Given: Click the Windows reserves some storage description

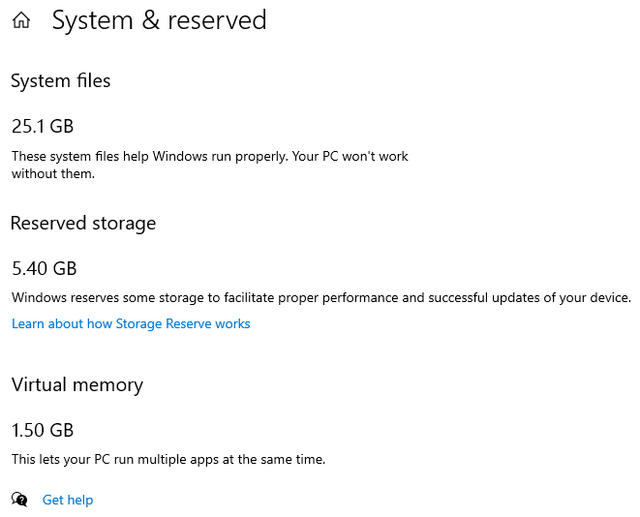Looking at the screenshot, I should coord(321,298).
